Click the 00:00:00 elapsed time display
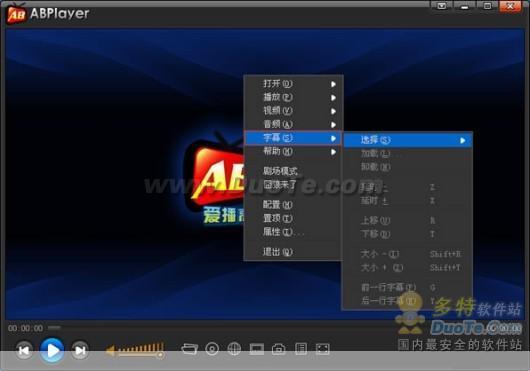 point(25,328)
